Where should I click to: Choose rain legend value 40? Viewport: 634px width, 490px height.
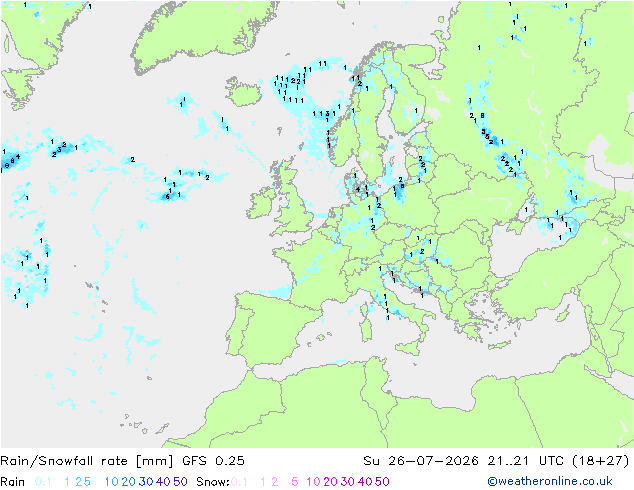[163, 482]
